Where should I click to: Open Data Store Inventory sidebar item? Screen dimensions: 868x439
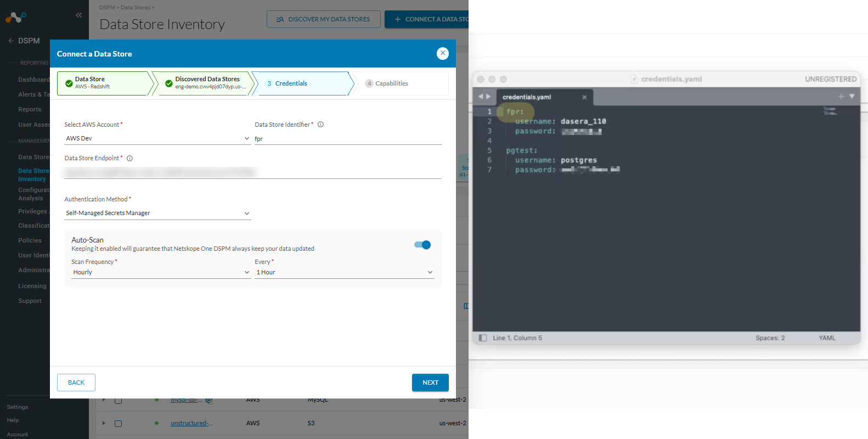pos(33,175)
